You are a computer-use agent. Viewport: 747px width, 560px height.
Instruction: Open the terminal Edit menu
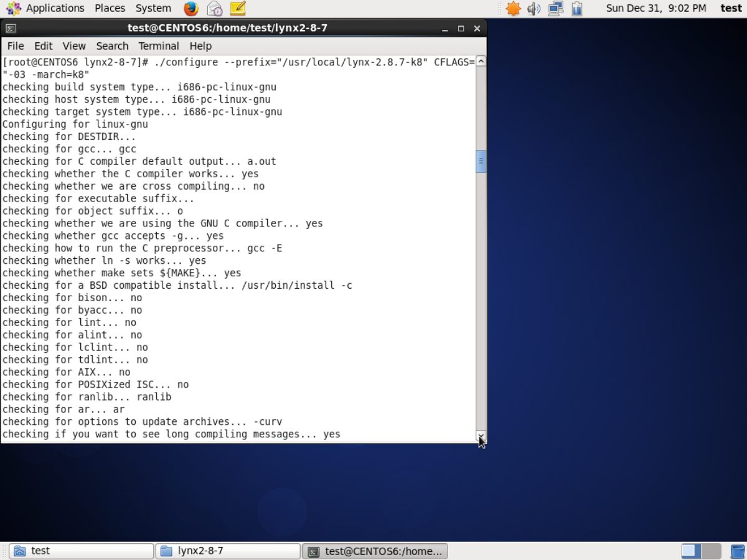coord(43,46)
